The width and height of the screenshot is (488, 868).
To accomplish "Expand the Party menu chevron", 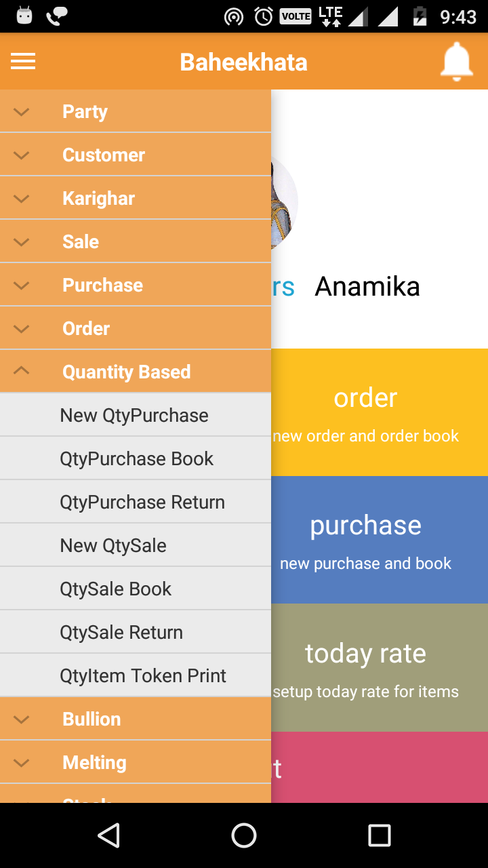I will pos(22,112).
